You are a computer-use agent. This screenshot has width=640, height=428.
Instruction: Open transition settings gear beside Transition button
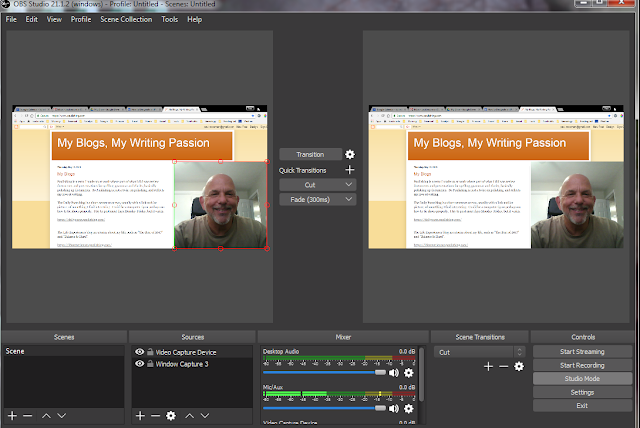point(350,154)
